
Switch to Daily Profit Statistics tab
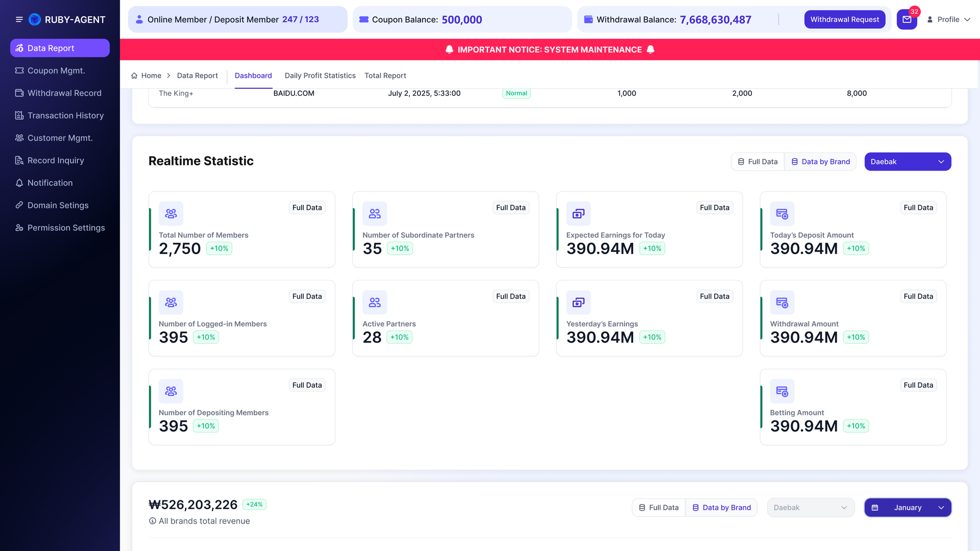pyautogui.click(x=320, y=76)
